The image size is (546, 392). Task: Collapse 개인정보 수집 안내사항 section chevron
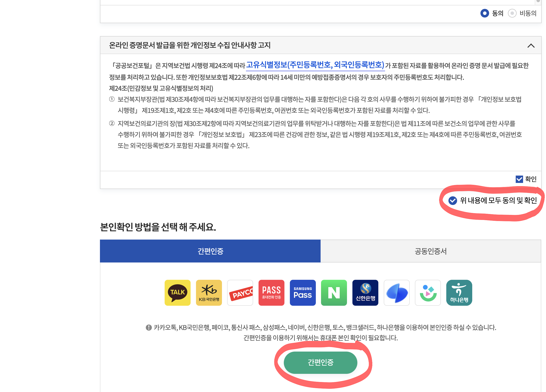[x=531, y=45]
